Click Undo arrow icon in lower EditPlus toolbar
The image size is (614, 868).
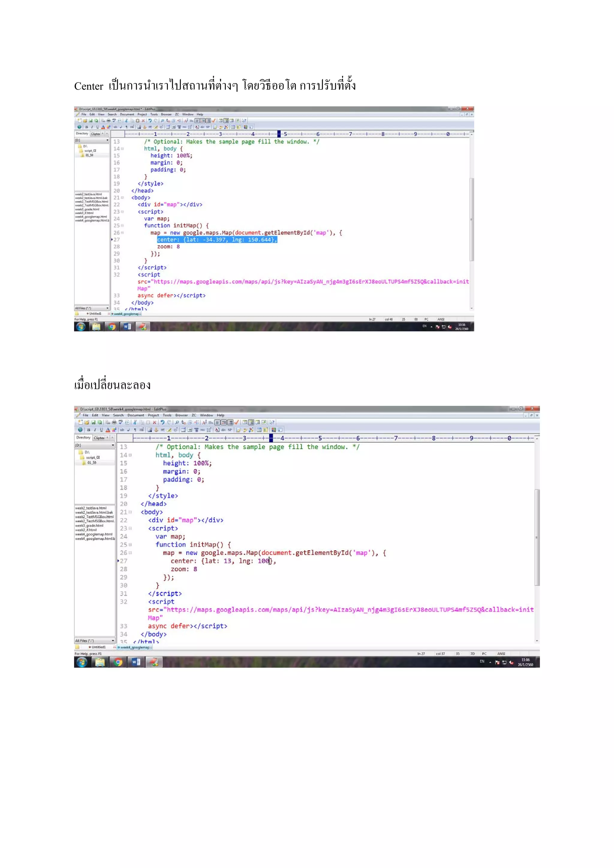point(162,423)
